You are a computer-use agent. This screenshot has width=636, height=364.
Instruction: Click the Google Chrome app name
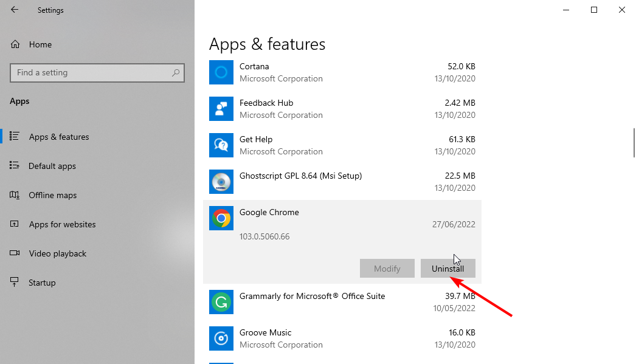[x=269, y=213]
